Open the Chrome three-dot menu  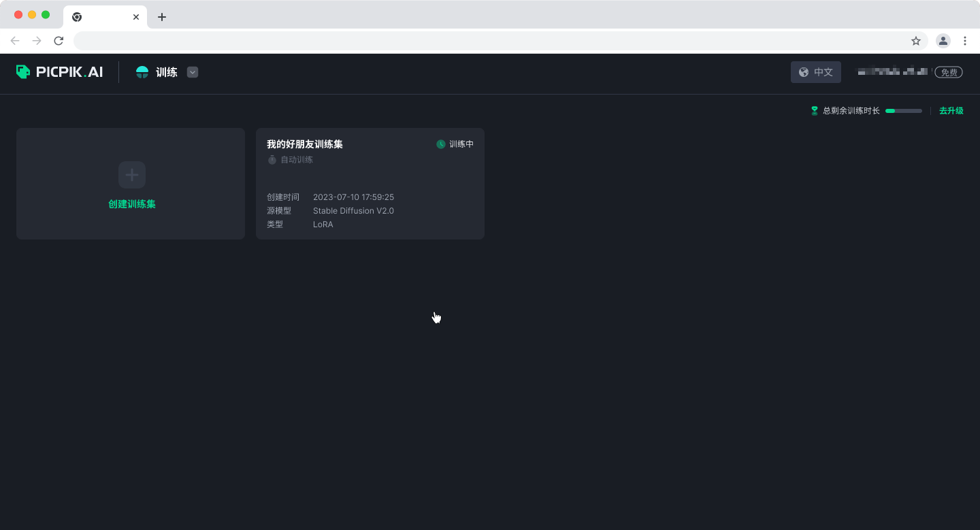[x=964, y=41]
